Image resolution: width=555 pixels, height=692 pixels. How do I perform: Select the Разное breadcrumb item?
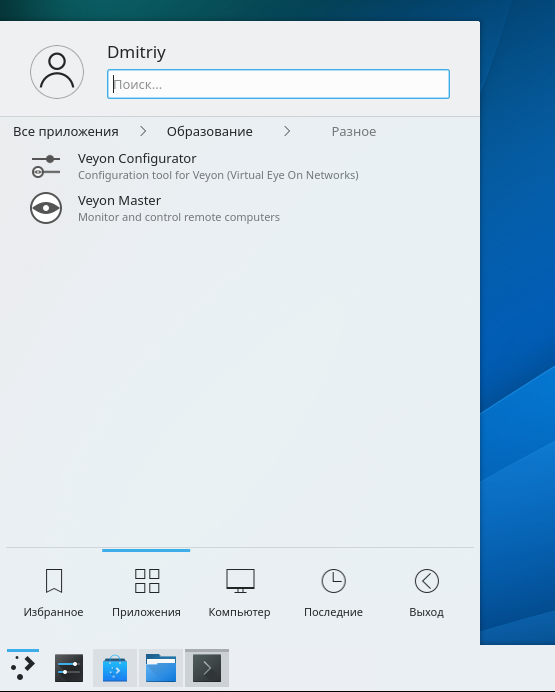[354, 132]
